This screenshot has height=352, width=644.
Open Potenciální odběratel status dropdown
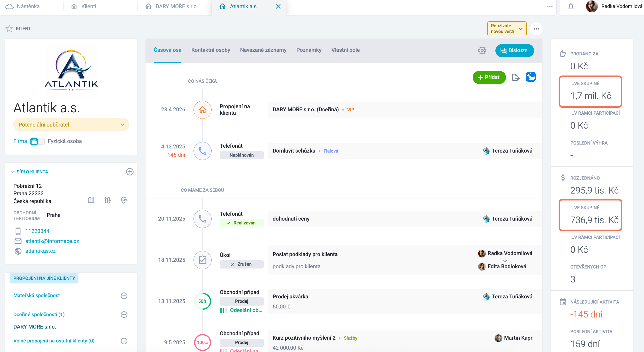71,125
